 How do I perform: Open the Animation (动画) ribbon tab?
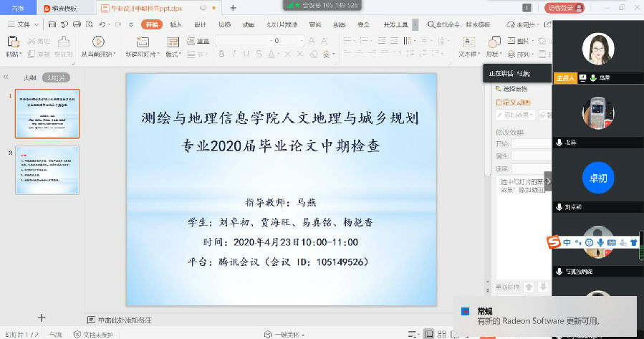[249, 24]
